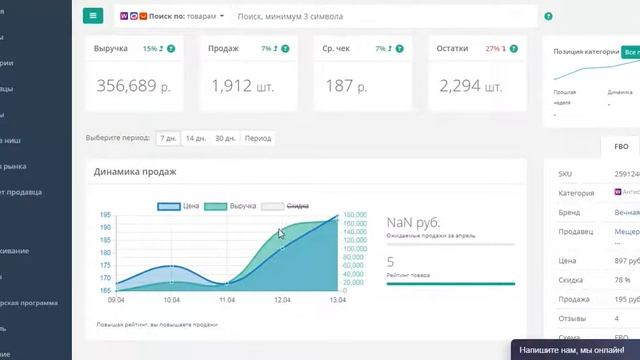This screenshot has width=640, height=360.
Task: Click the 27% change indicator on Остатки
Action: pyautogui.click(x=496, y=49)
